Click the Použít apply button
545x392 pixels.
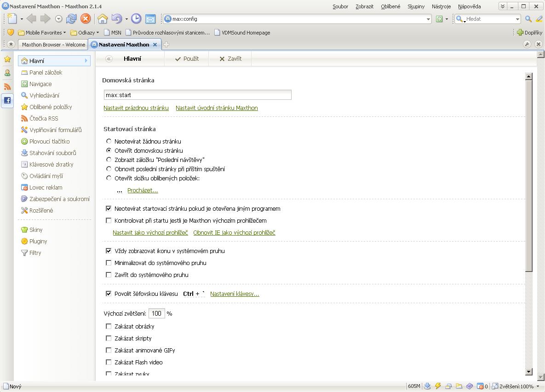187,59
